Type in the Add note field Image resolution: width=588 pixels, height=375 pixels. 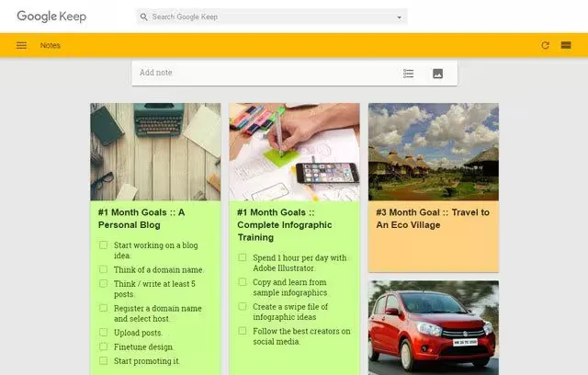pyautogui.click(x=257, y=73)
